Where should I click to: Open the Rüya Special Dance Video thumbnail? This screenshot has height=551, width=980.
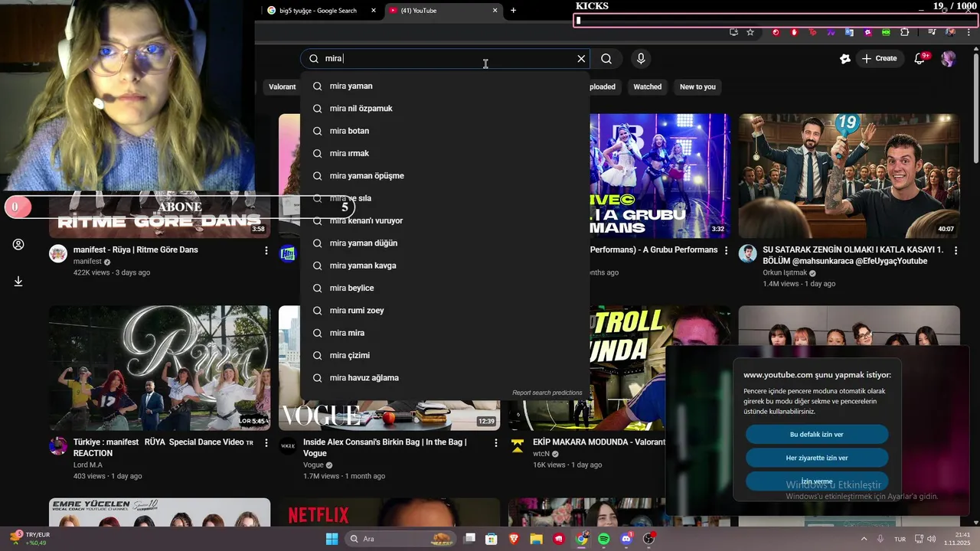[159, 368]
